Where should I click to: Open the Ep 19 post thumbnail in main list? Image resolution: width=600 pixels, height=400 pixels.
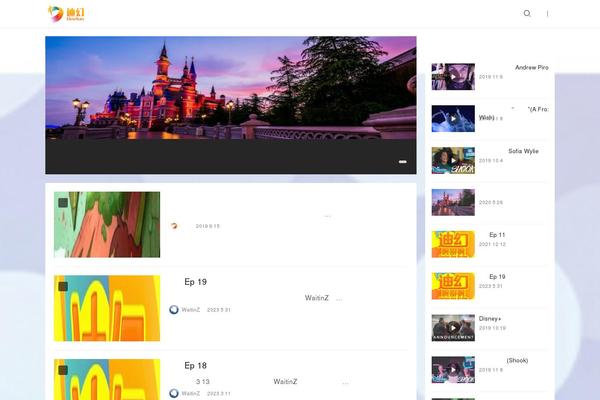[x=107, y=308]
